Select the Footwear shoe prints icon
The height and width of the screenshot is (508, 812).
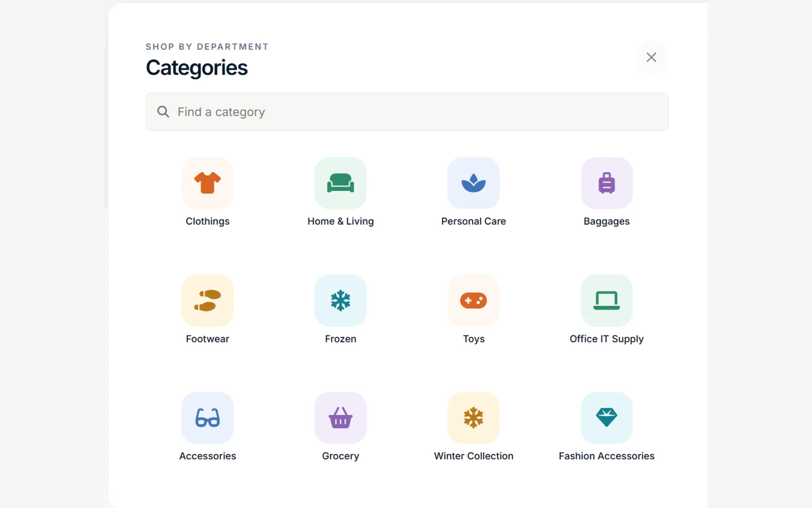click(208, 300)
